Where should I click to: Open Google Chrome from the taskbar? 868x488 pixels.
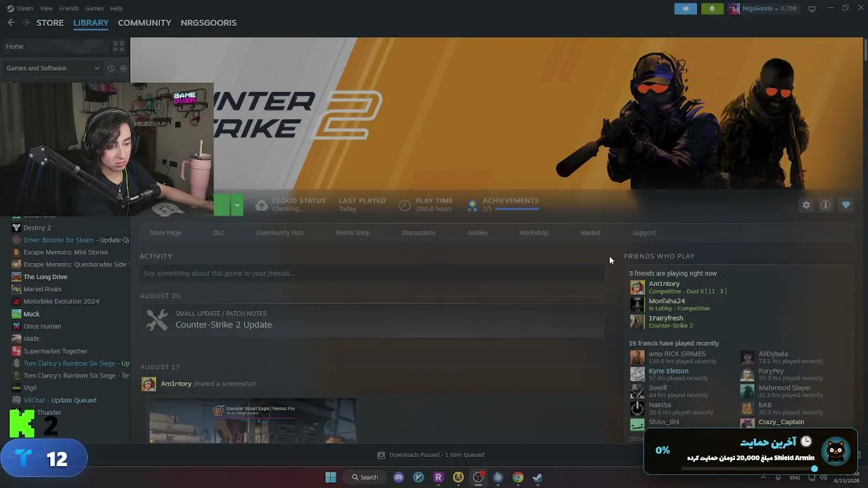pyautogui.click(x=518, y=477)
